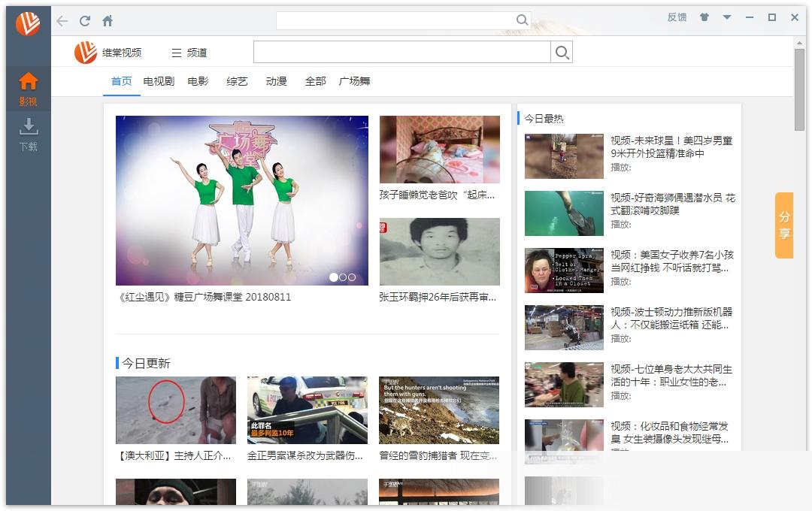
Task: Open snow leopard hunters video thumbnail
Action: point(439,410)
